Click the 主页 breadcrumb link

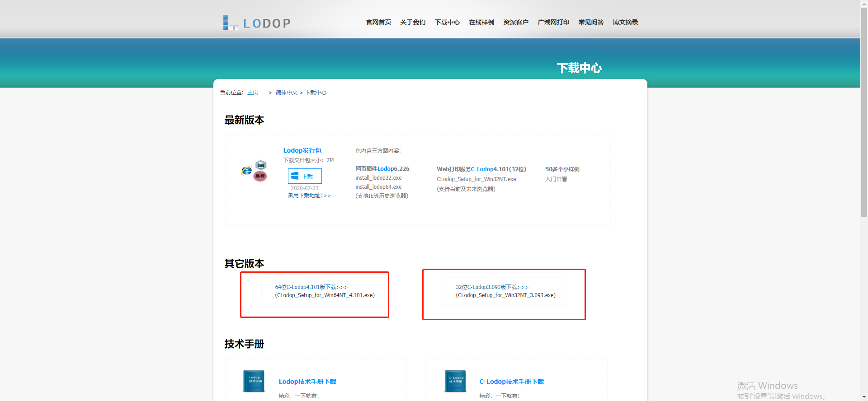click(x=252, y=93)
